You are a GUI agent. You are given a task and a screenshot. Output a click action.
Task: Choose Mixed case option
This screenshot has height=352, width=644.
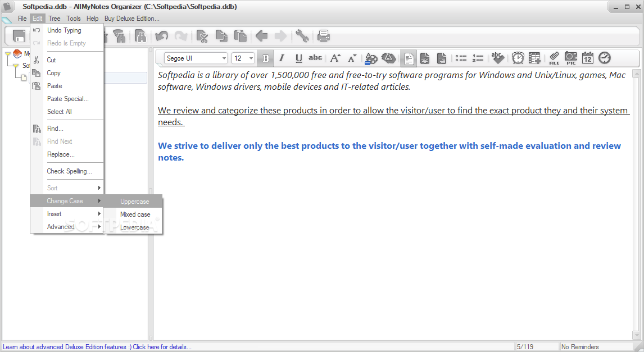point(134,214)
